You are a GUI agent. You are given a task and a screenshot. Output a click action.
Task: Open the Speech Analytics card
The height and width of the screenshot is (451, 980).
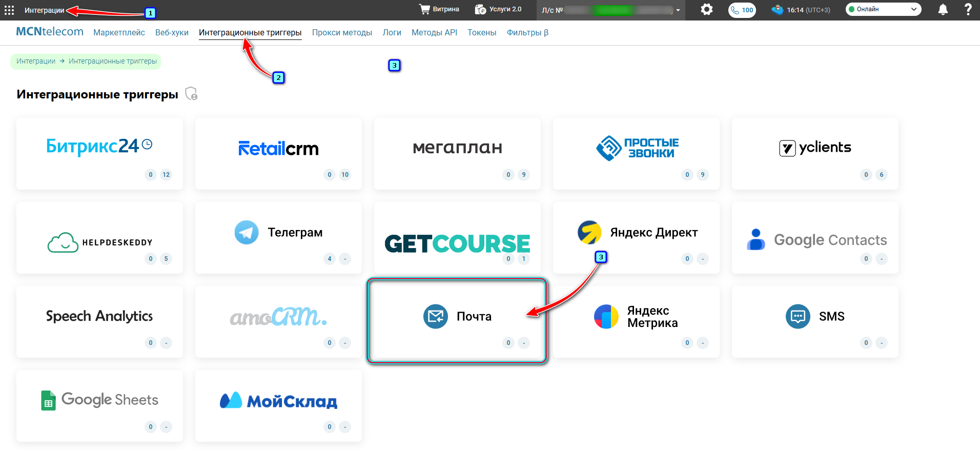point(99,322)
